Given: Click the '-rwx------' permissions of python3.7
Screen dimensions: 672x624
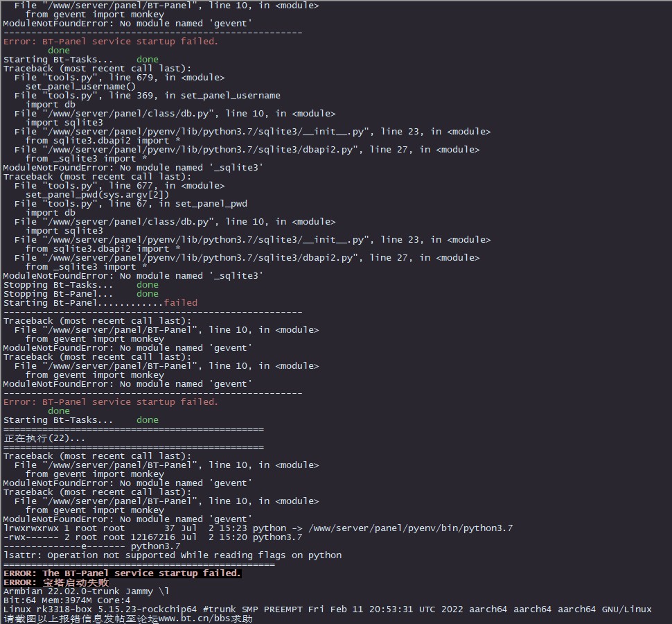Looking at the screenshot, I should [x=31, y=537].
